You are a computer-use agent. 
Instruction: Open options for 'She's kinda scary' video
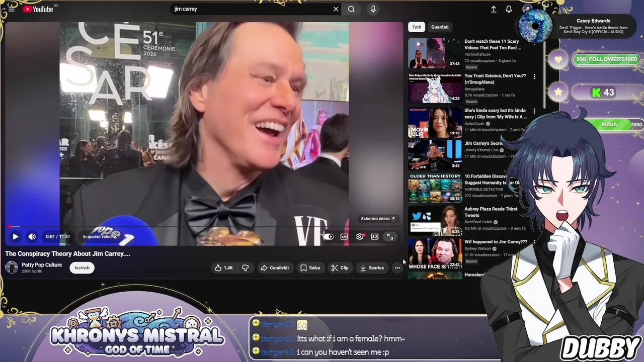pos(534,111)
